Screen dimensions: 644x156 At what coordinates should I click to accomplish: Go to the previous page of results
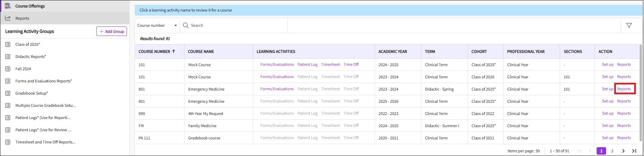point(591,151)
